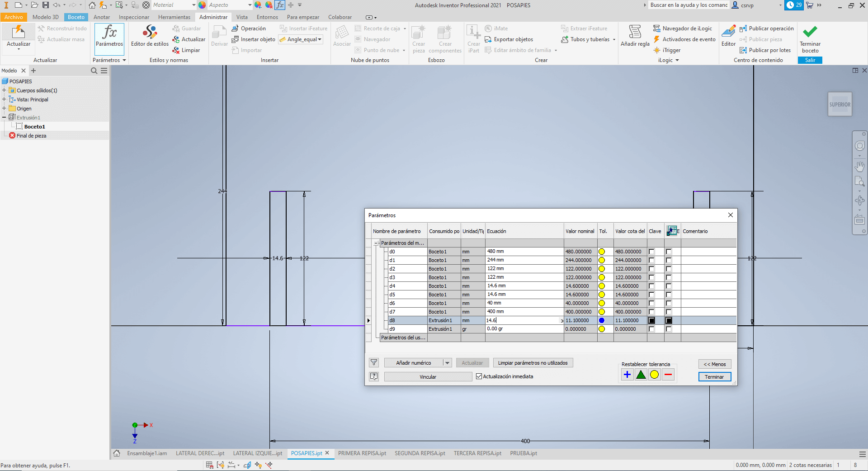
Task: Toggle the export checkbox for parameter d6
Action: (x=669, y=303)
